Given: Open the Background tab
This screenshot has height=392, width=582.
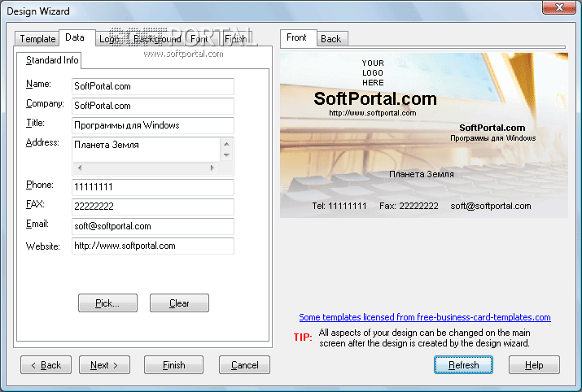Looking at the screenshot, I should (x=157, y=39).
